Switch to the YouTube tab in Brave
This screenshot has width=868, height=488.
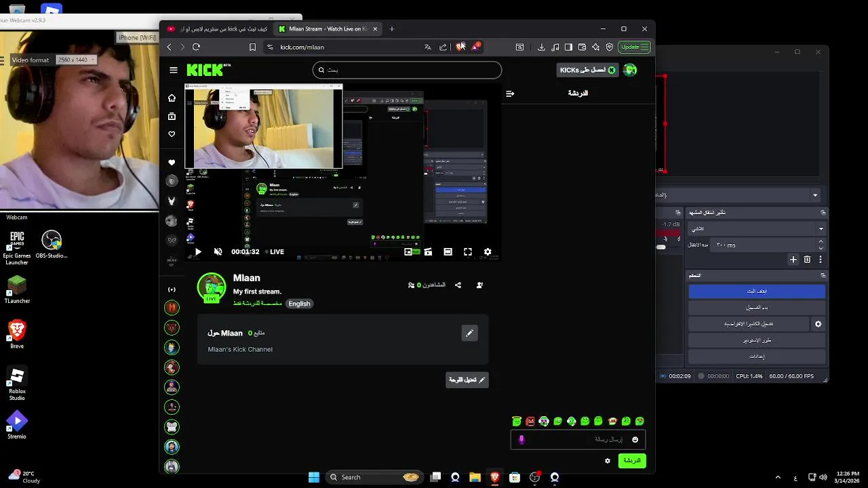[x=218, y=29]
